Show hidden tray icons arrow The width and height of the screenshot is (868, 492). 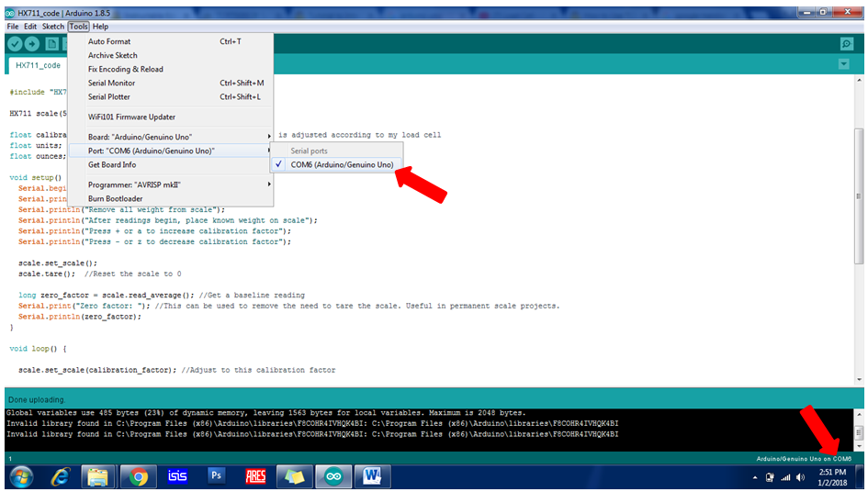pos(754,477)
